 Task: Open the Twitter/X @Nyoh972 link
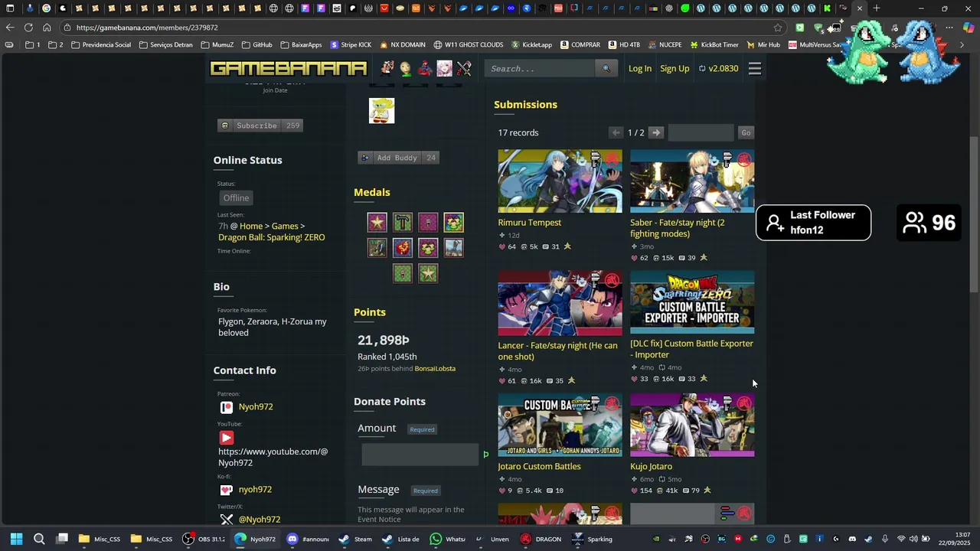click(260, 520)
